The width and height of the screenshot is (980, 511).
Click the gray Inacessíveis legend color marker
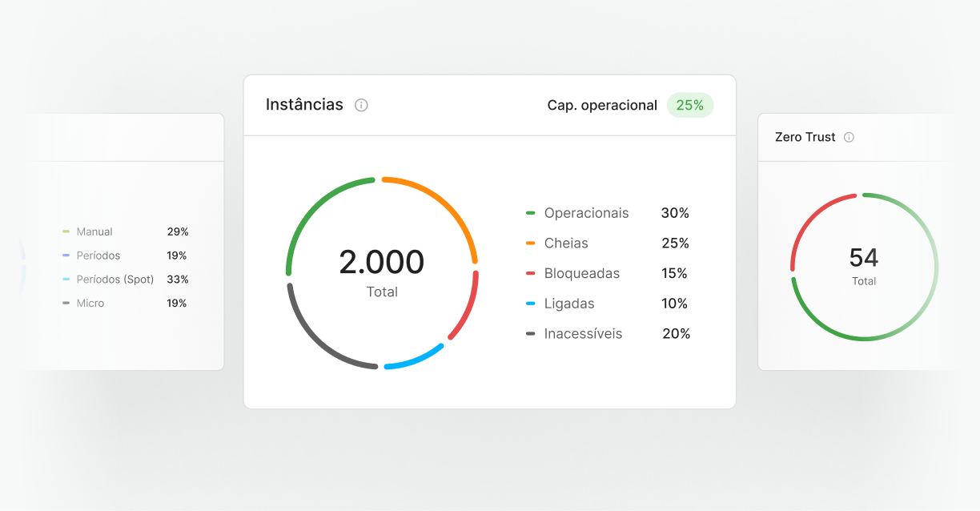[x=530, y=334]
